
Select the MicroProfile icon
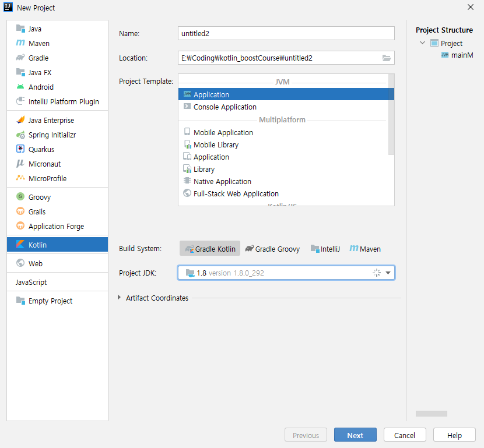[x=20, y=178]
